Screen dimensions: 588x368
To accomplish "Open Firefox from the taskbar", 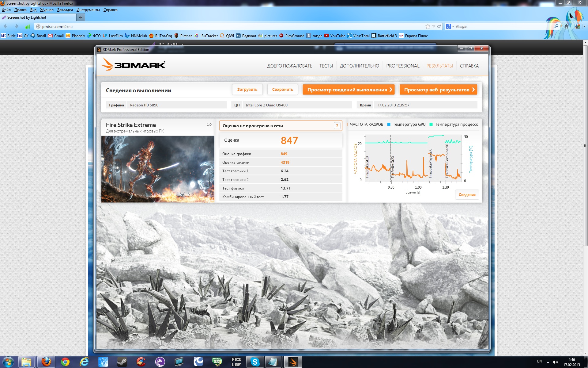I will pyautogui.click(x=46, y=362).
